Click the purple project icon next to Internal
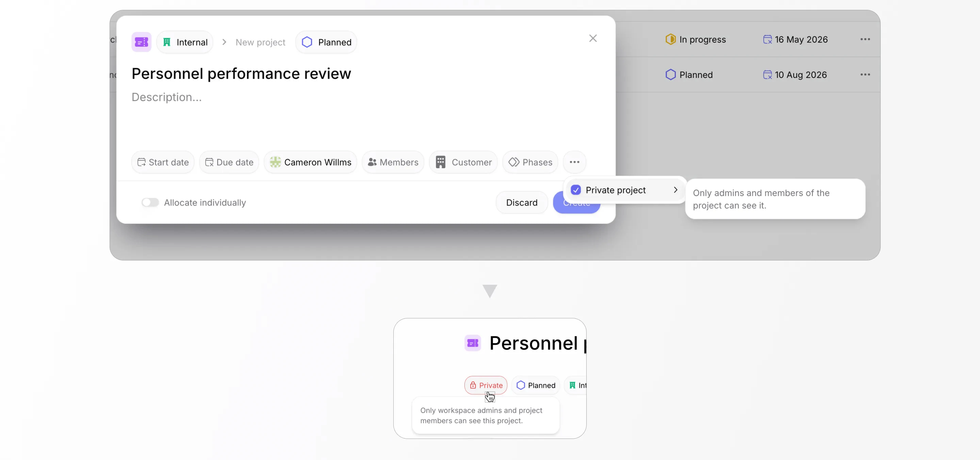The width and height of the screenshot is (980, 460). tap(141, 42)
